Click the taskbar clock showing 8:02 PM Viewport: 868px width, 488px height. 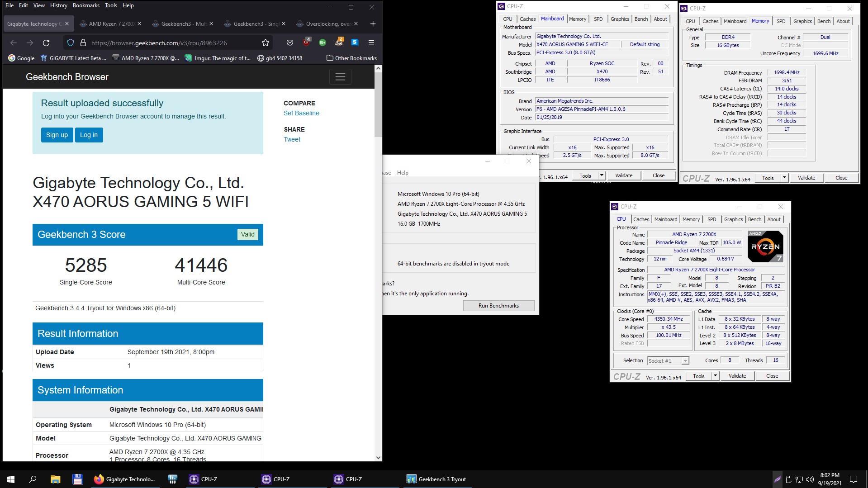[x=830, y=479]
